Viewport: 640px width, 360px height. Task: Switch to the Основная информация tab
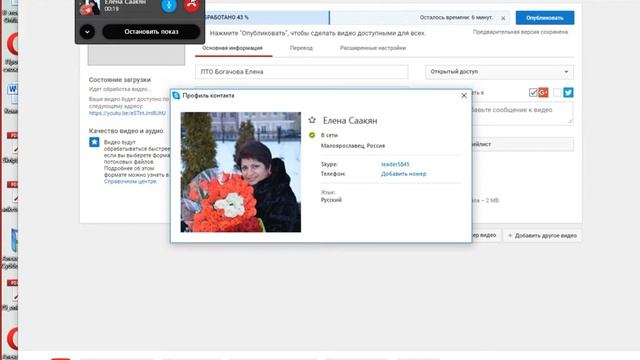[232, 48]
